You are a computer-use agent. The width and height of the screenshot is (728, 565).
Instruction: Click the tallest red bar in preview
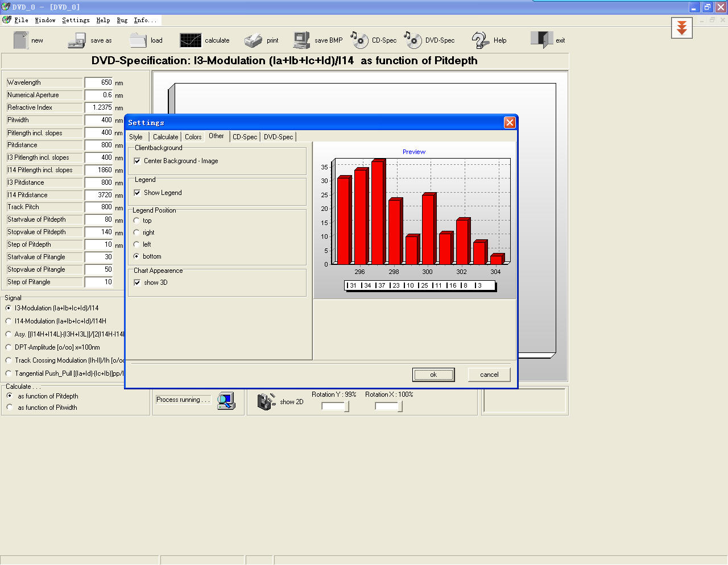point(378,212)
